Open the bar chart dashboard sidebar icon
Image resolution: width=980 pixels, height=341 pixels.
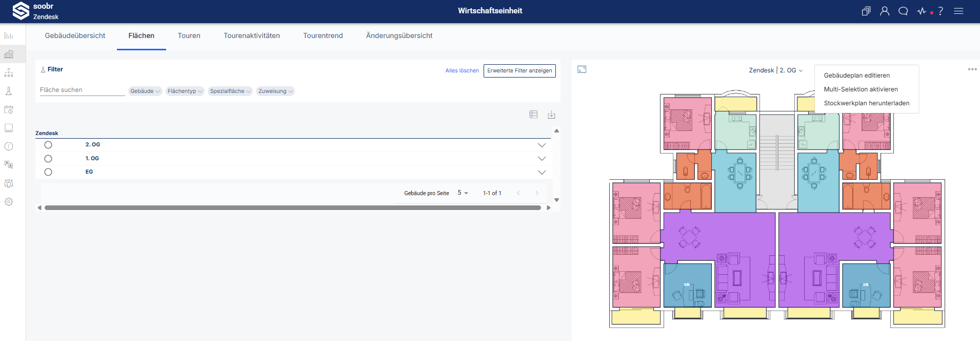click(x=9, y=35)
